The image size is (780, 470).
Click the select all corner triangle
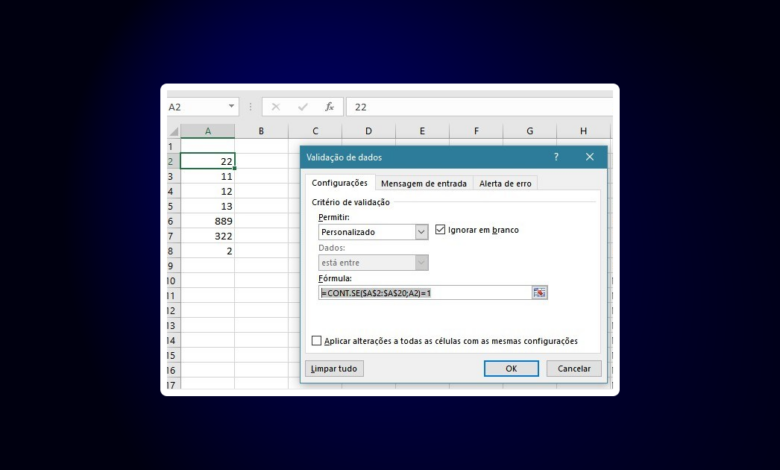pyautogui.click(x=173, y=131)
